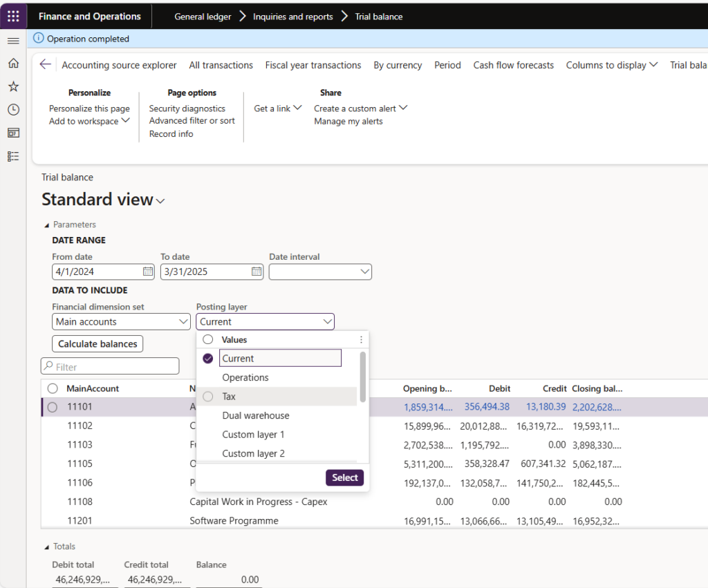The image size is (708, 588).
Task: Click the grid Filter input field
Action: [x=110, y=366]
